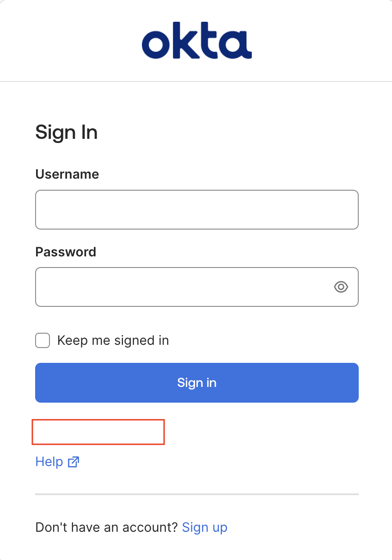Screen dimensions: 392x560
Task: Open the Help link
Action: [50, 461]
